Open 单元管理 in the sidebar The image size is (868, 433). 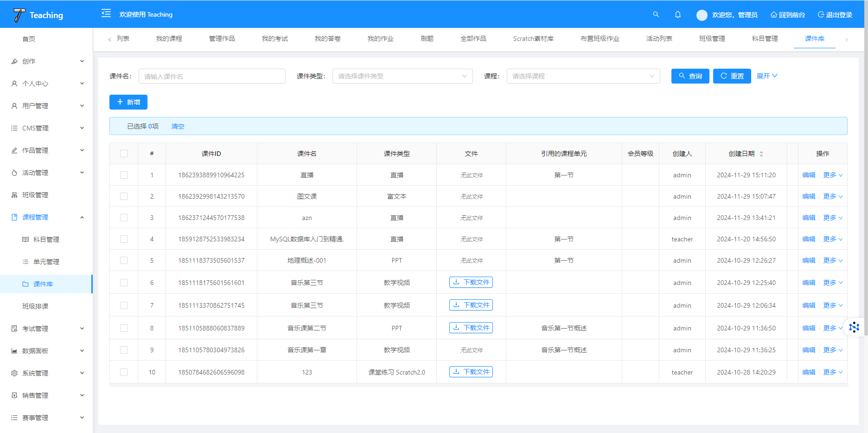pos(46,262)
